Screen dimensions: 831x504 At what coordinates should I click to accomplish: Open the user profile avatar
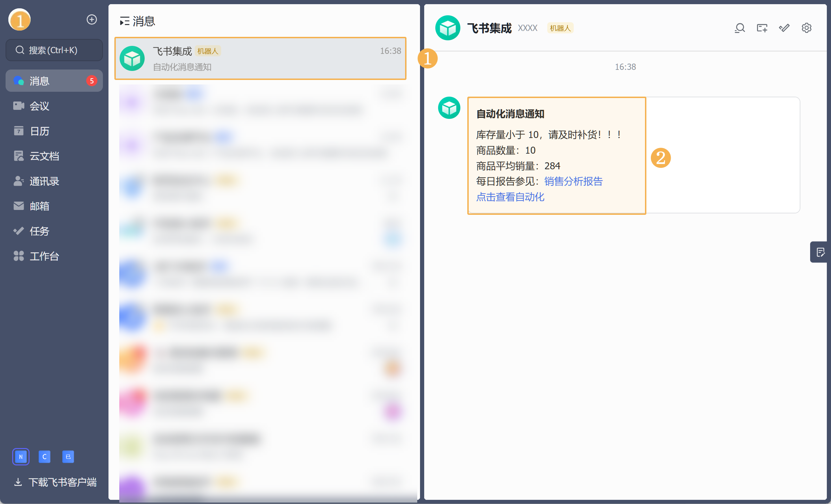pyautogui.click(x=20, y=20)
